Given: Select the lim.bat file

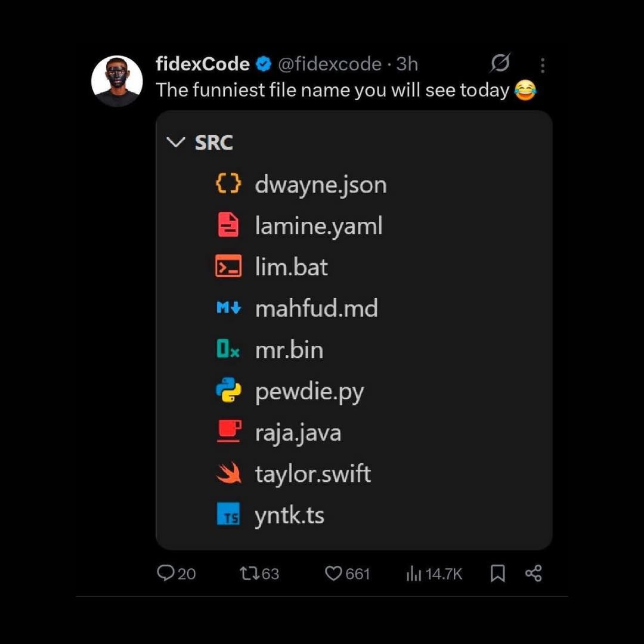Looking at the screenshot, I should [x=291, y=267].
